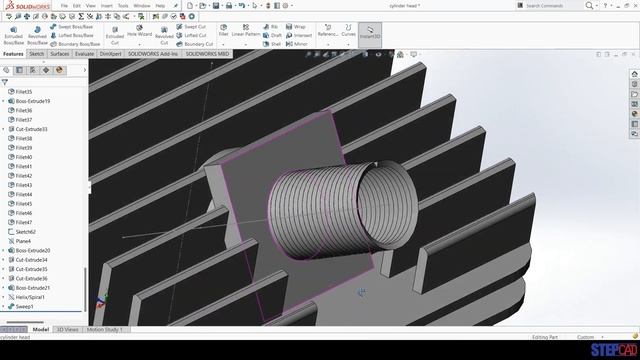The image size is (640, 360).
Task: Select Plane4 in the feature tree
Action: (20, 241)
